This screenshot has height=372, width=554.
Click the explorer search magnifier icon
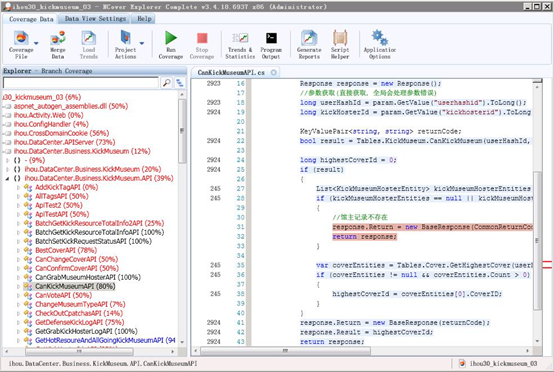[166, 83]
